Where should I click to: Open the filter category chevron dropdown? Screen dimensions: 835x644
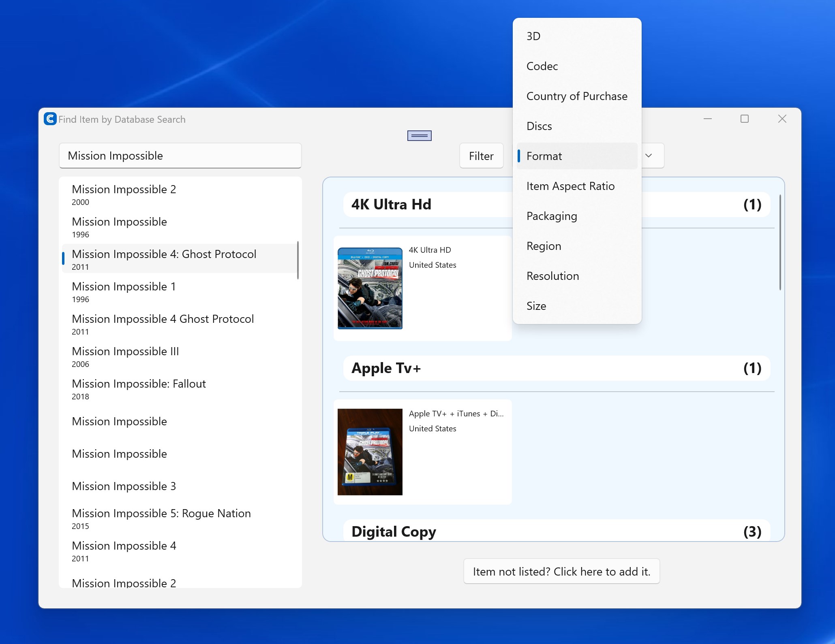[648, 156]
